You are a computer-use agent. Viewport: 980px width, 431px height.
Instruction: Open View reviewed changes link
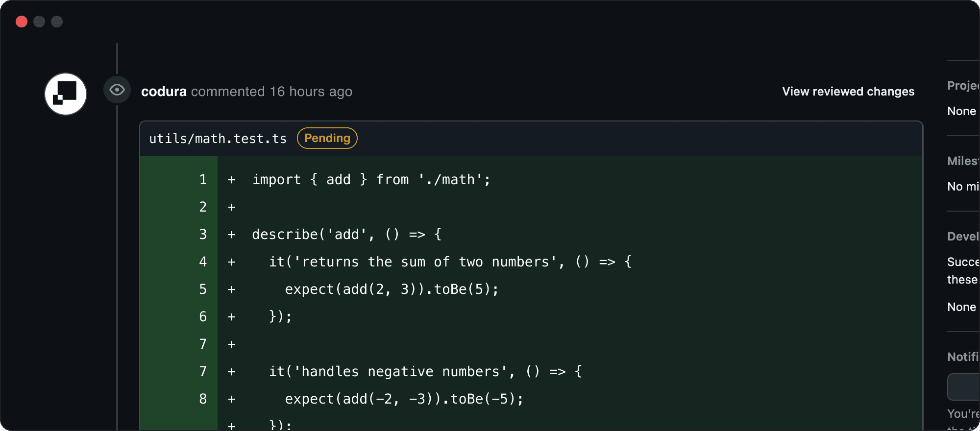[x=848, y=92]
